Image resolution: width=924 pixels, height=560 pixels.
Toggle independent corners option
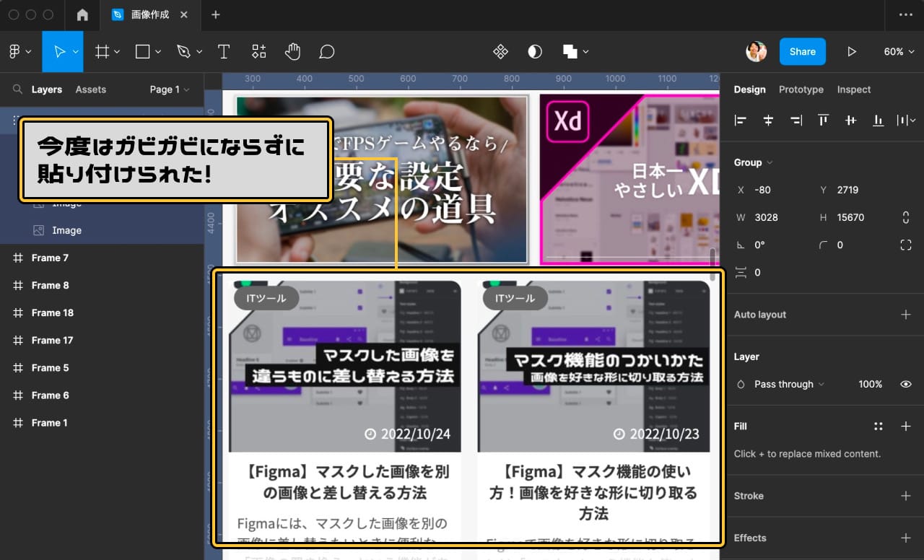click(906, 245)
